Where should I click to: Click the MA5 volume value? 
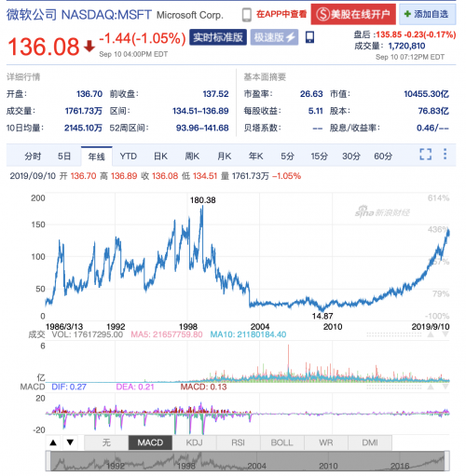pyautogui.click(x=167, y=334)
